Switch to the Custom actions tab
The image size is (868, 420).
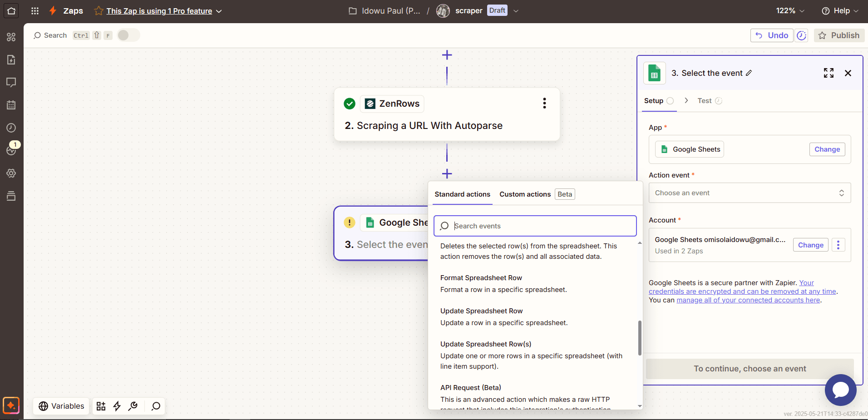tap(525, 194)
